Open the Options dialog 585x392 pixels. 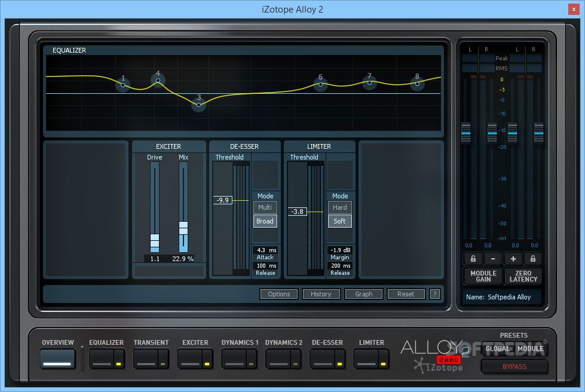click(x=278, y=294)
